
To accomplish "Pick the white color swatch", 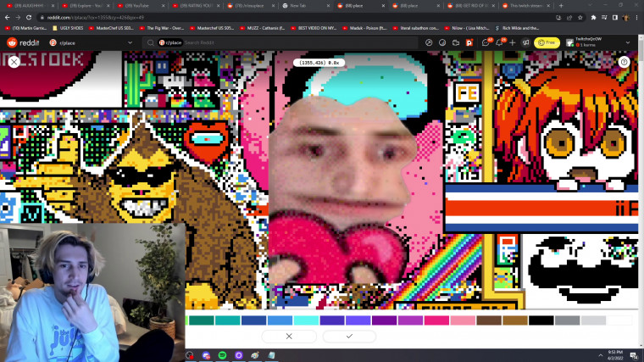I will coord(619,320).
